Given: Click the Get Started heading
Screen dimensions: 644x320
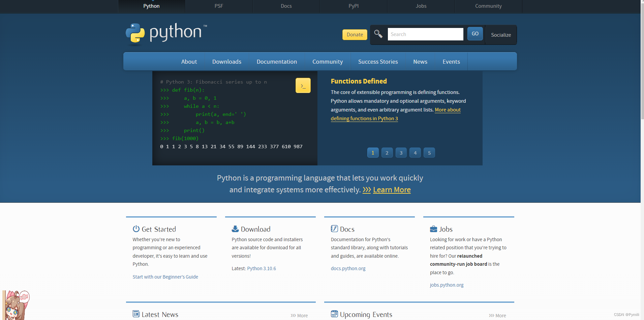Looking at the screenshot, I should pyautogui.click(x=159, y=229).
